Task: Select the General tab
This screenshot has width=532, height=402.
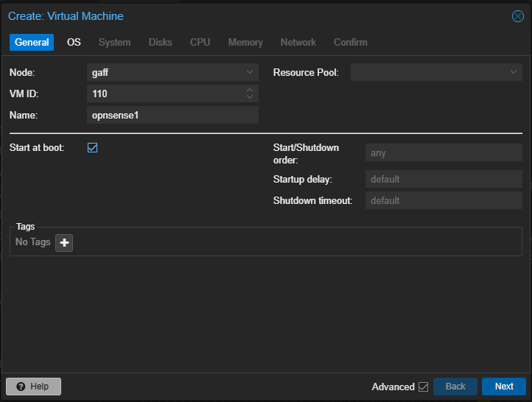Action: click(x=32, y=42)
